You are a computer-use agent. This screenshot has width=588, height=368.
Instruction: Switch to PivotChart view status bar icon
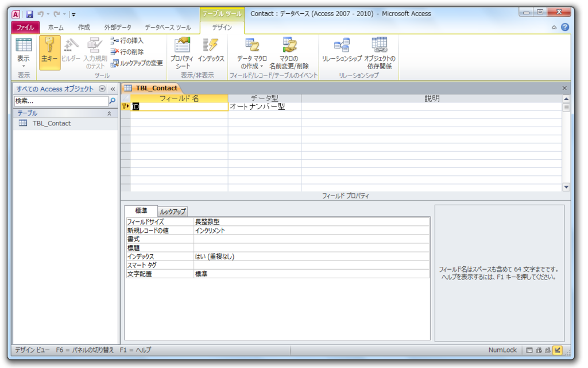click(548, 350)
